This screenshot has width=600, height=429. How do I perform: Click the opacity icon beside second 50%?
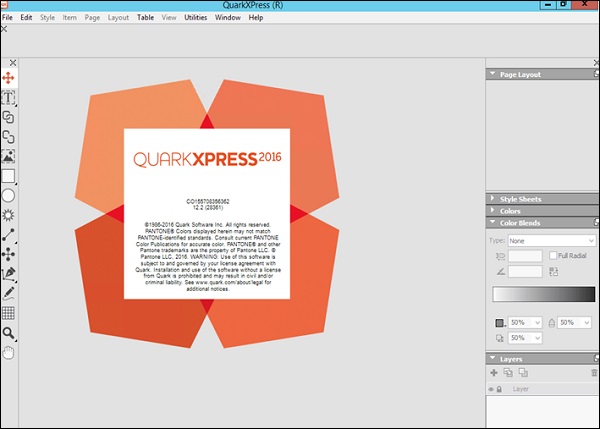551,323
